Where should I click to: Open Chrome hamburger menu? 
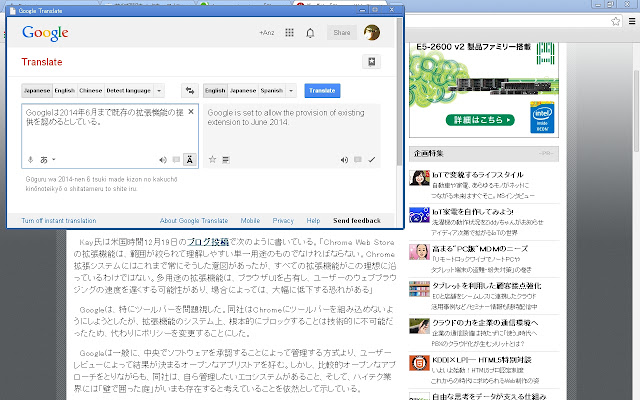pos(632,21)
